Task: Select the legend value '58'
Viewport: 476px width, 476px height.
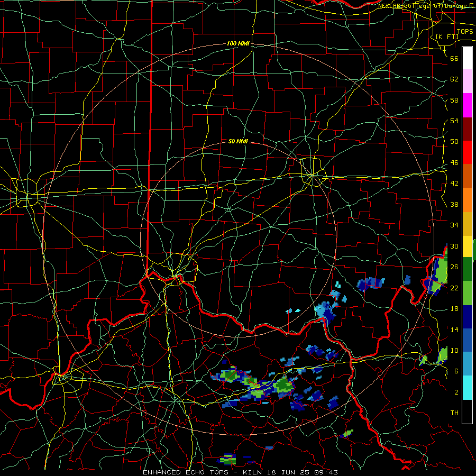Action: click(x=454, y=100)
